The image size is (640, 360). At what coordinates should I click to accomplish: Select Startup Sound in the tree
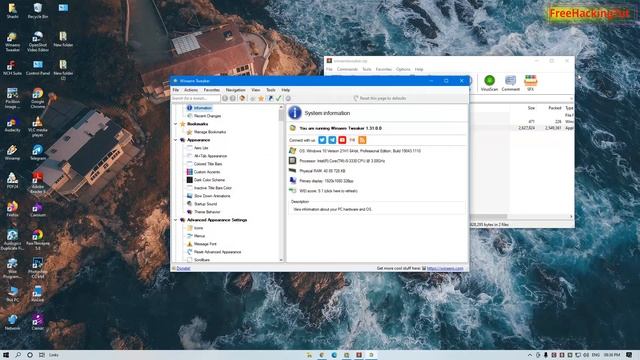pyautogui.click(x=205, y=204)
